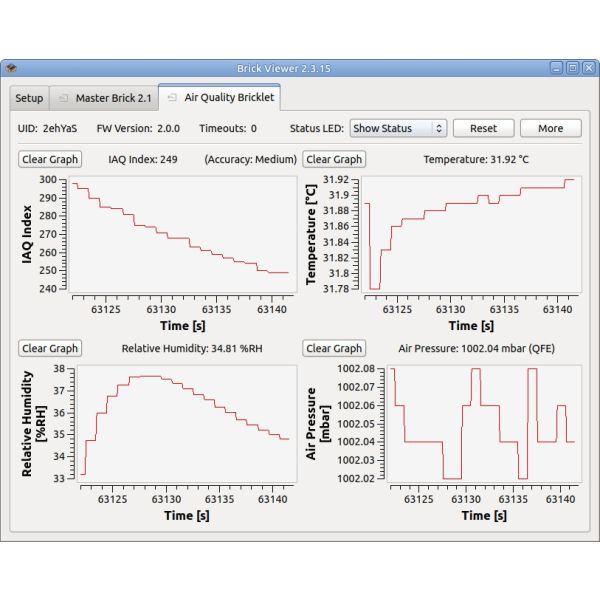This screenshot has width=600, height=600.
Task: Open the Master Brick 2.1 tab
Action: point(104,98)
